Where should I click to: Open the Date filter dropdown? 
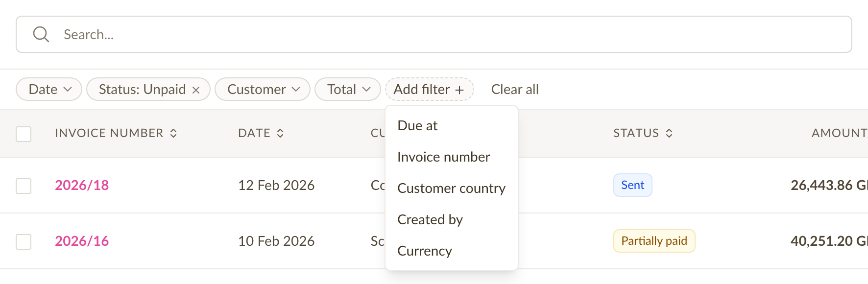49,89
